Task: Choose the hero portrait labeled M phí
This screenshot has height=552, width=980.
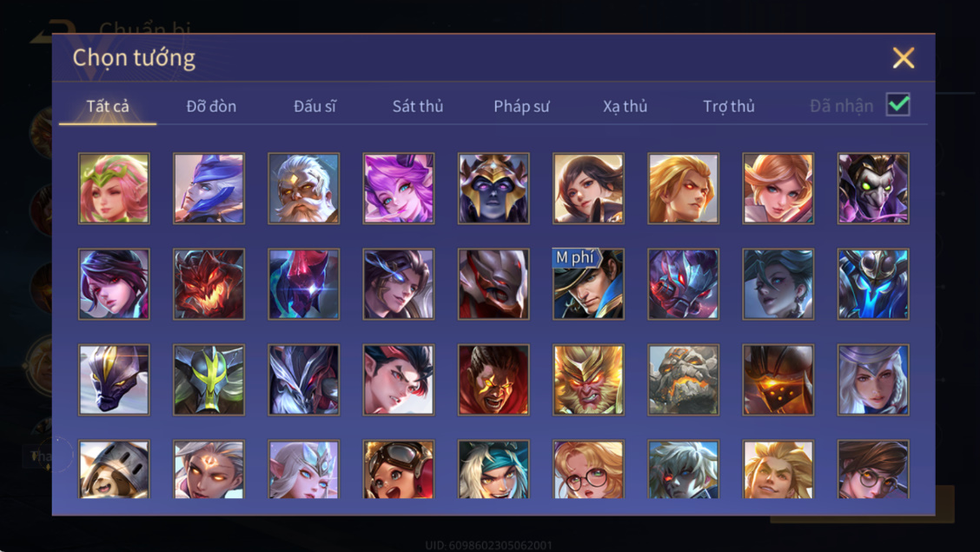Action: click(588, 283)
